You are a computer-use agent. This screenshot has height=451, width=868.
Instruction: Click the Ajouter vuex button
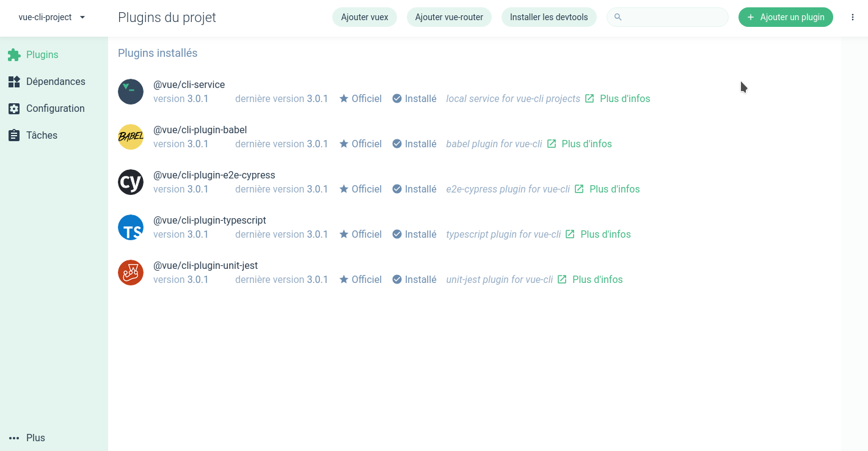tap(364, 17)
